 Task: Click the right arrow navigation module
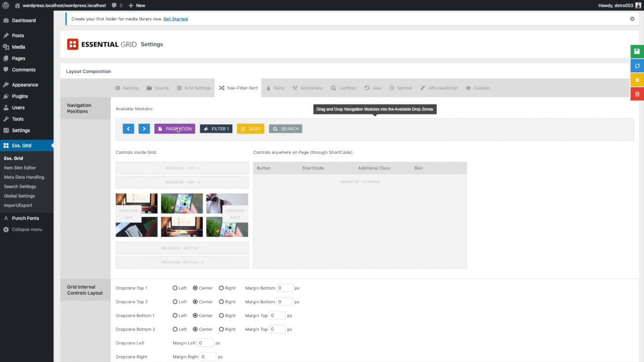click(x=144, y=129)
